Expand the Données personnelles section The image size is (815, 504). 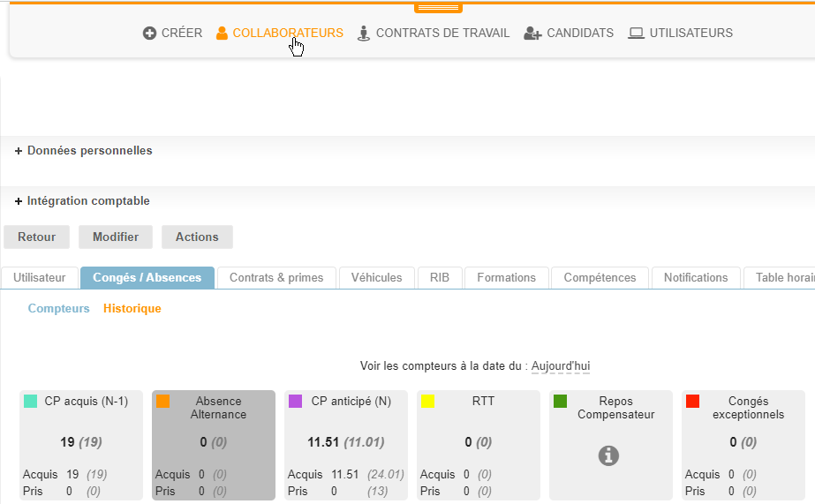point(84,151)
